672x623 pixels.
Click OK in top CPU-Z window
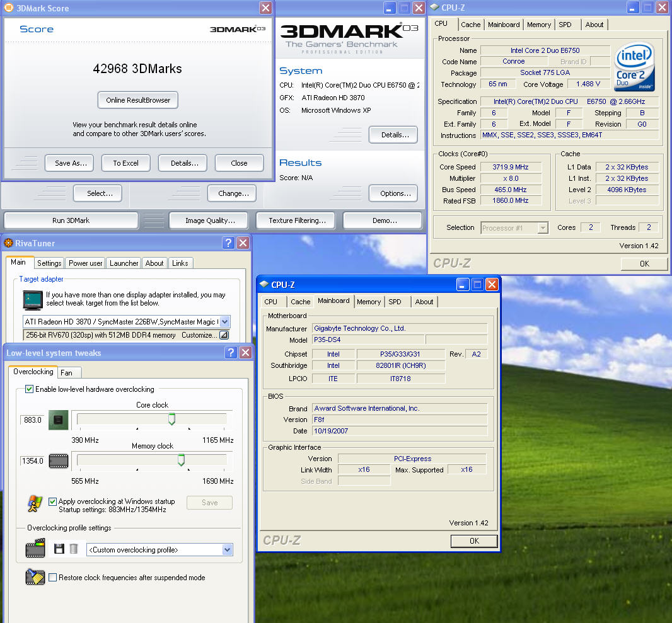coord(644,264)
